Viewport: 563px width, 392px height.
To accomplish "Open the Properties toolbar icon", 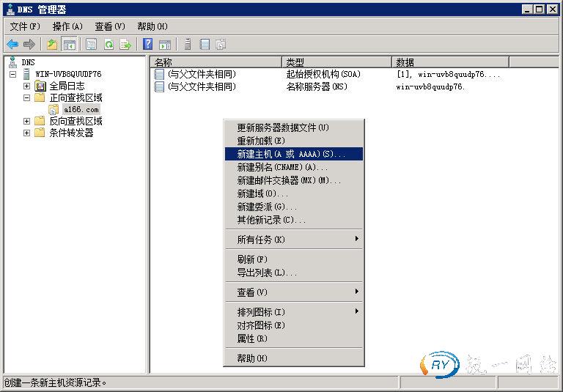I will 92,45.
